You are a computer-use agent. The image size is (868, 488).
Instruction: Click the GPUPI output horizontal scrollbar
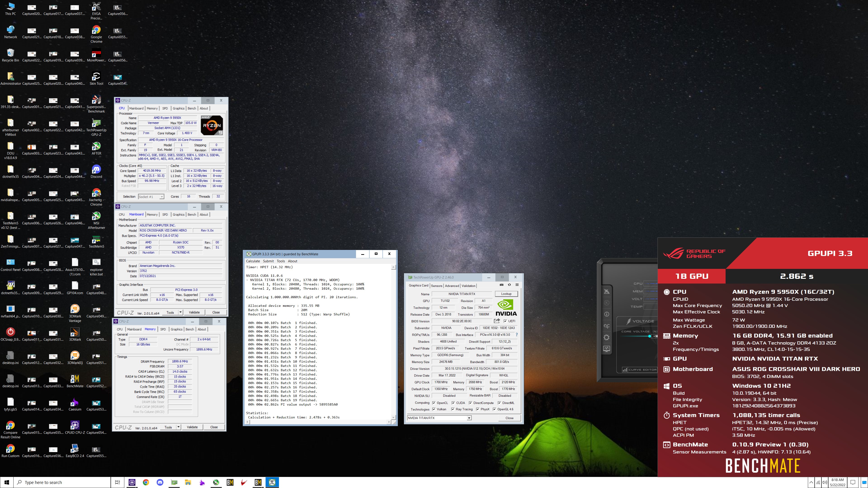(x=318, y=422)
